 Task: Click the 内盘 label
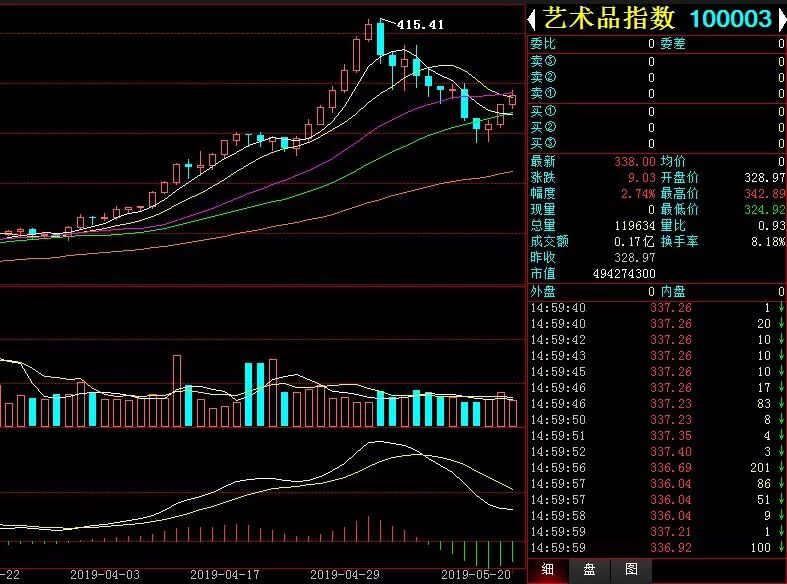[x=673, y=291]
